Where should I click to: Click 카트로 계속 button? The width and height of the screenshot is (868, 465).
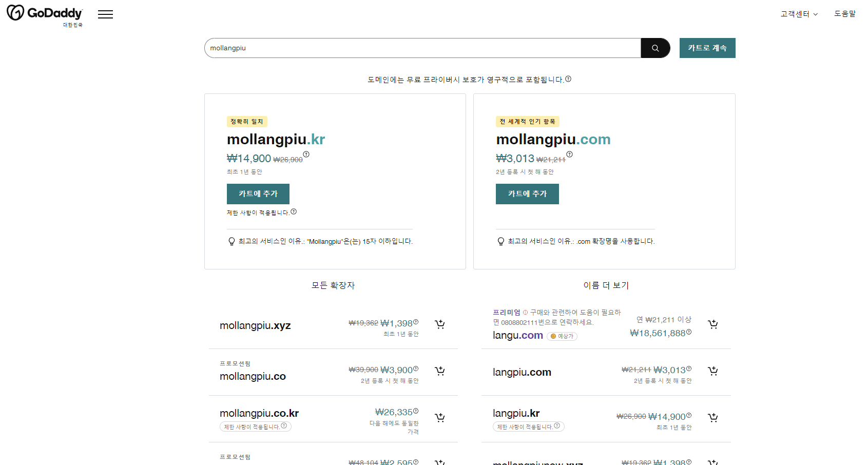coord(707,48)
